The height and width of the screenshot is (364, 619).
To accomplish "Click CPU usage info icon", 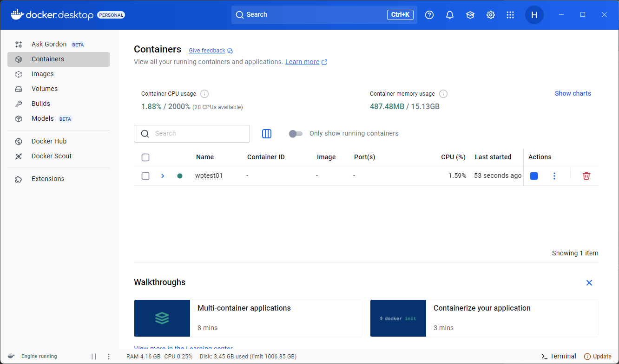I will 204,94.
